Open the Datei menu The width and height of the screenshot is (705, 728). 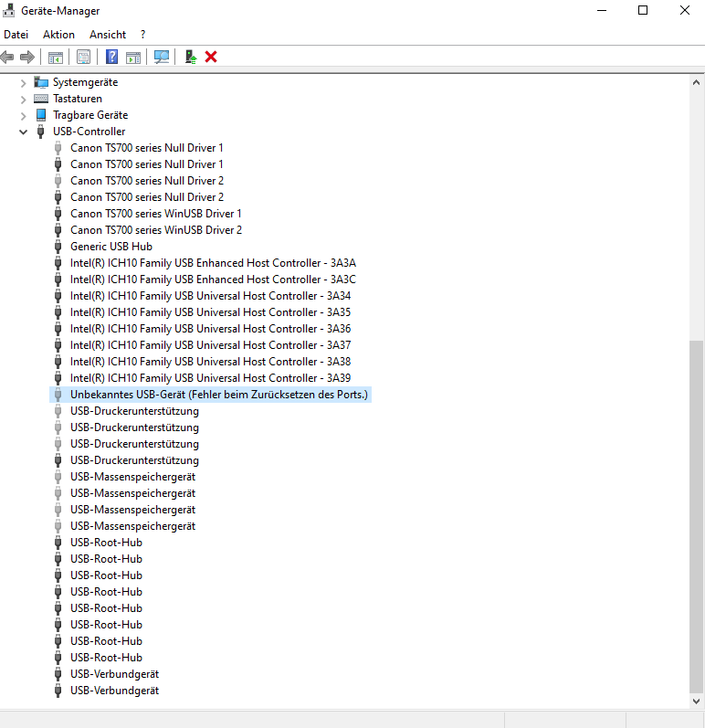pos(16,35)
